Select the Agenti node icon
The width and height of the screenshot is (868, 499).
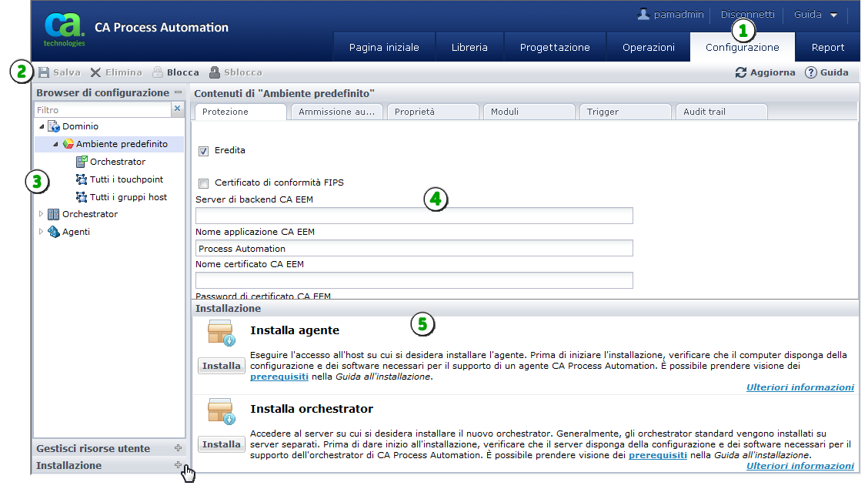(53, 232)
